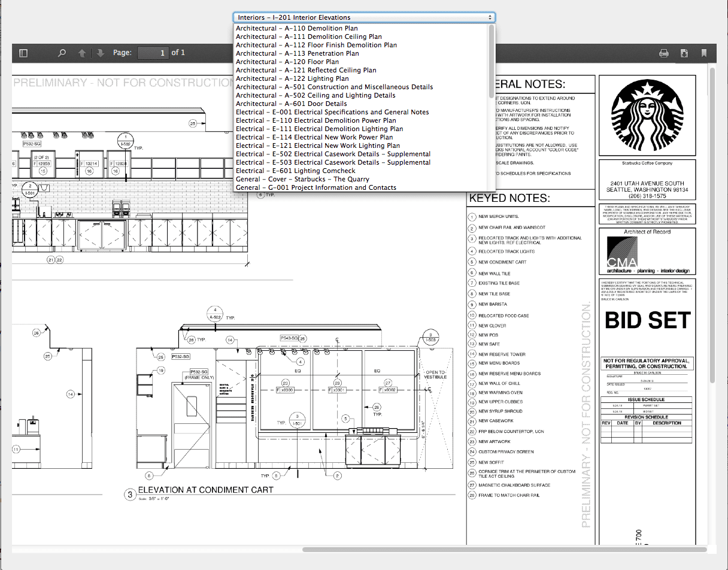Screen dimensions: 728x570
Task: Click 2401 UTAH AVENUE SOUTH address
Action: pos(647,184)
